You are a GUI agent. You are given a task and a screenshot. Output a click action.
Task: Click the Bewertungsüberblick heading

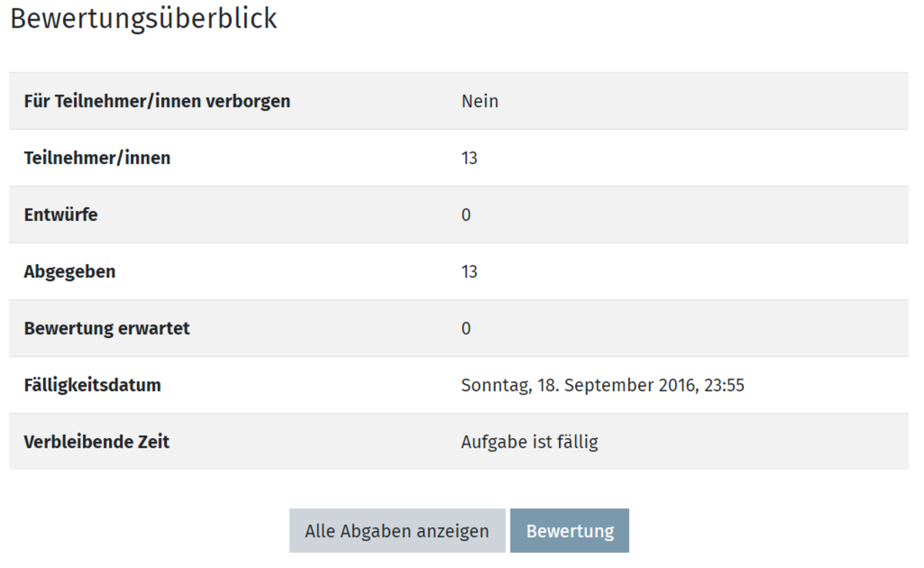[143, 18]
